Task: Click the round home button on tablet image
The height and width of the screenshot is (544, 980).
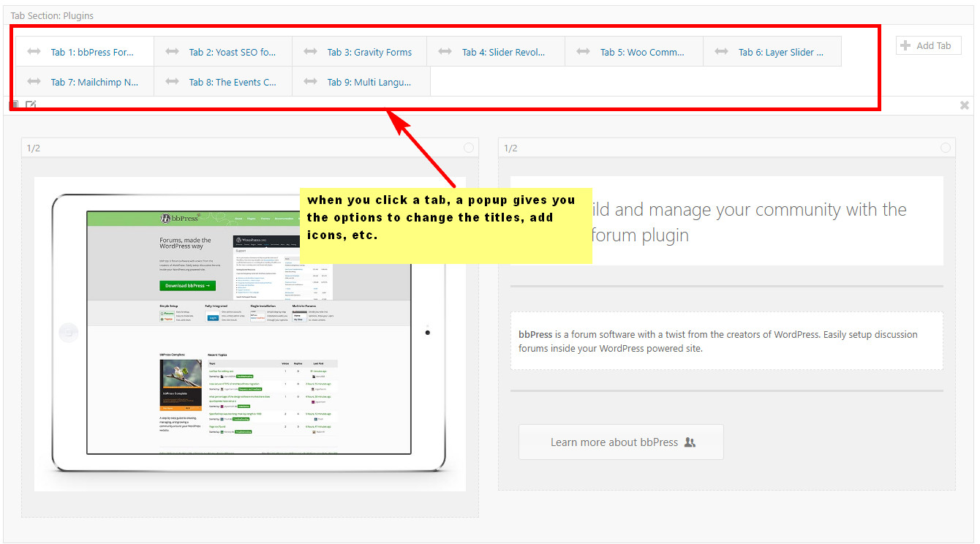Action: [x=69, y=333]
